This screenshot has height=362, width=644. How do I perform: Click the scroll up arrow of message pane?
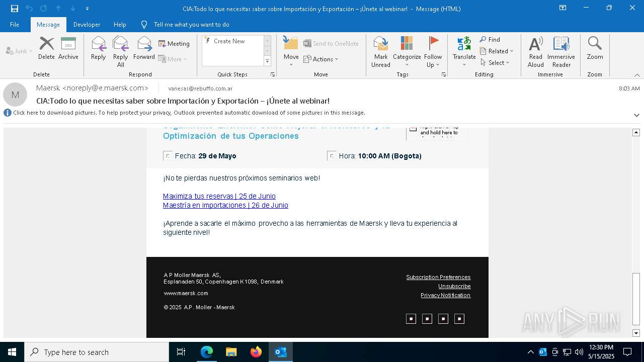point(636,132)
